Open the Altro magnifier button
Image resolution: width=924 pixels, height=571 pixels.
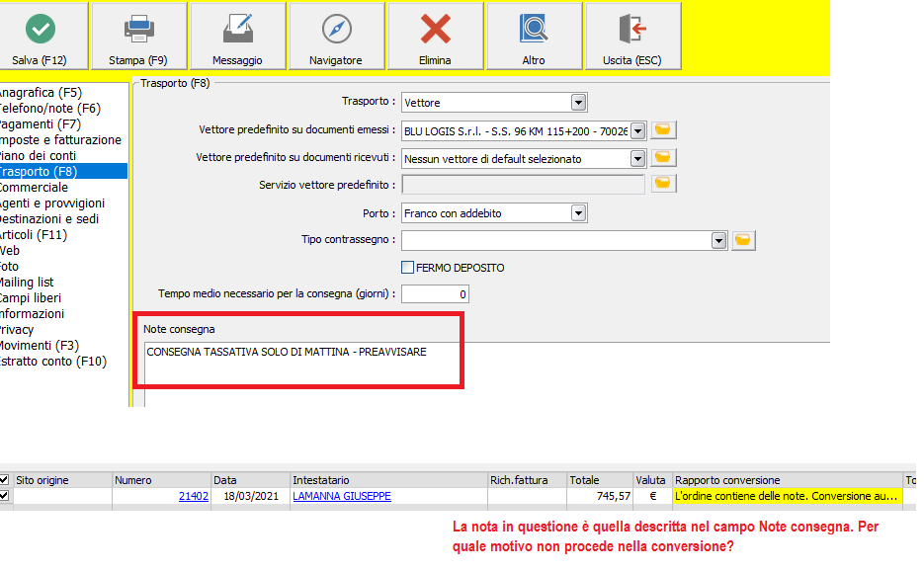pos(534,36)
